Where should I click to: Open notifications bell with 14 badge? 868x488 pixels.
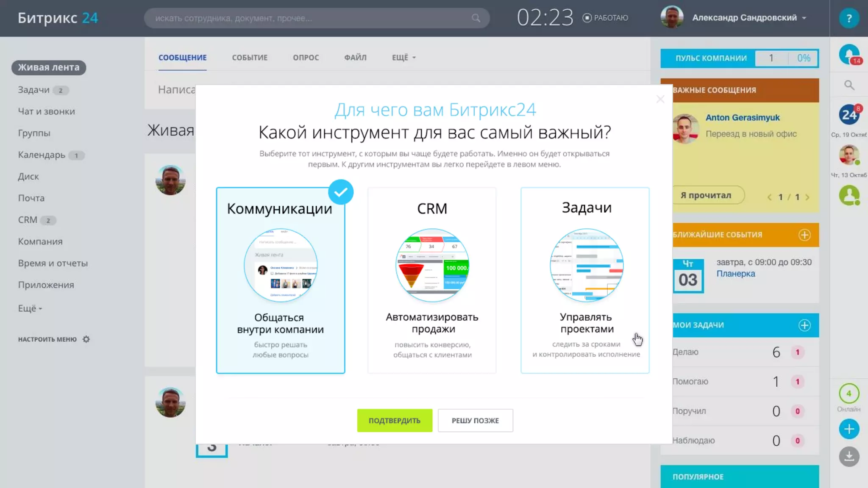849,55
